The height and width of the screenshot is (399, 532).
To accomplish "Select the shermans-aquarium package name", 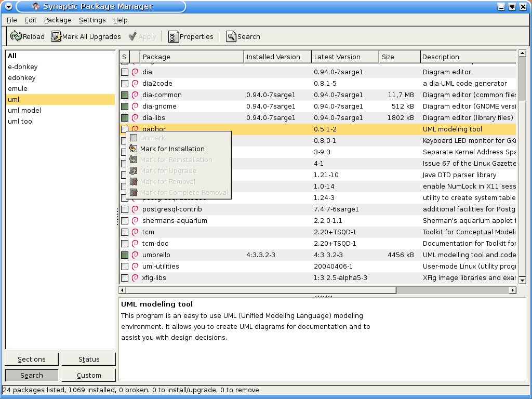I will (175, 220).
